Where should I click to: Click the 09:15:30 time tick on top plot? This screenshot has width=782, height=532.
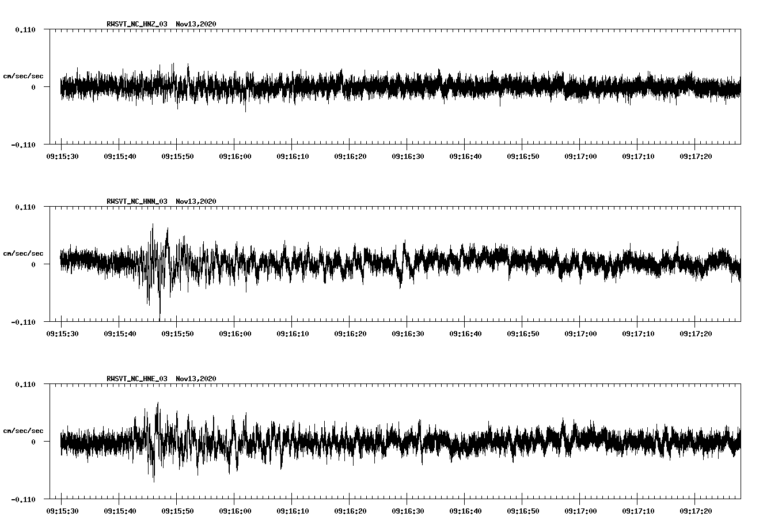pyautogui.click(x=62, y=155)
